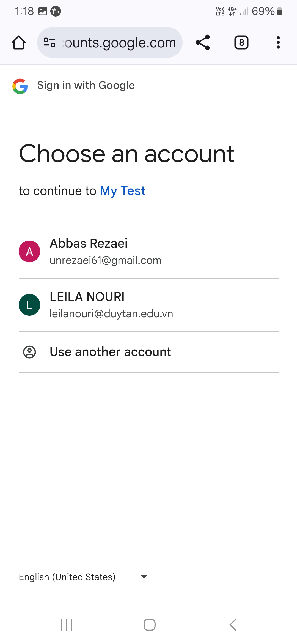Click the Google logo icon
The image size is (297, 644).
point(20,86)
